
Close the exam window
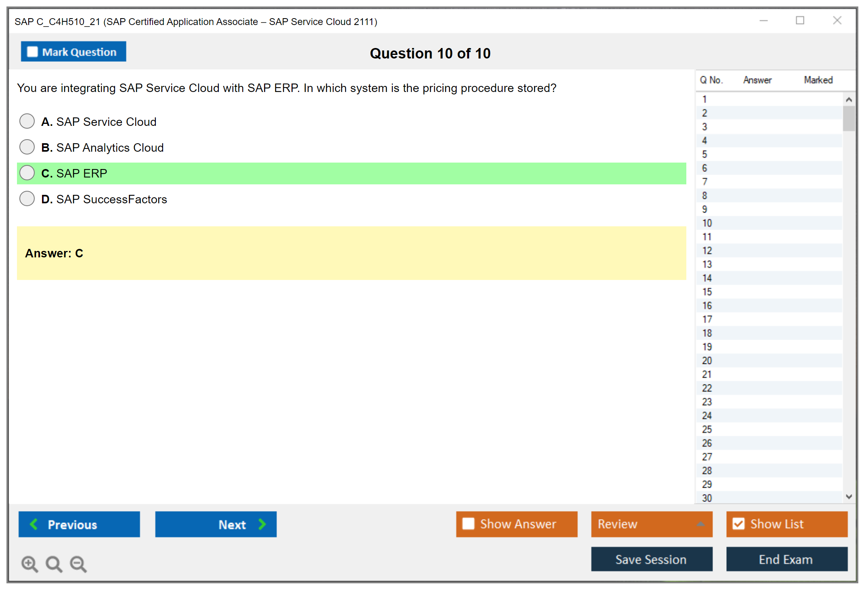tap(837, 21)
